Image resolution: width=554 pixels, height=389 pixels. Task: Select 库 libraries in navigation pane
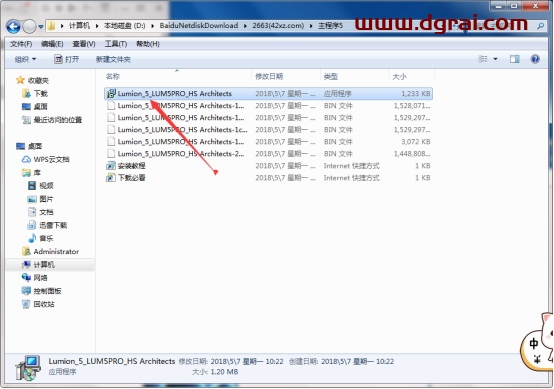[31, 173]
